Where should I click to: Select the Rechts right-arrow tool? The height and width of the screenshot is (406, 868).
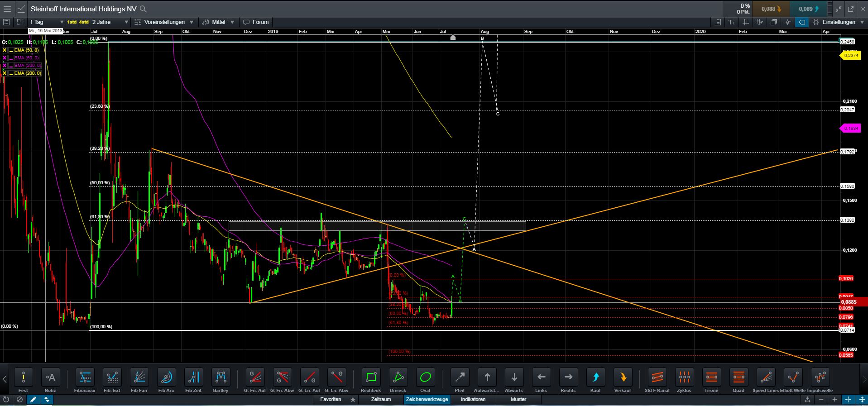coord(568,377)
